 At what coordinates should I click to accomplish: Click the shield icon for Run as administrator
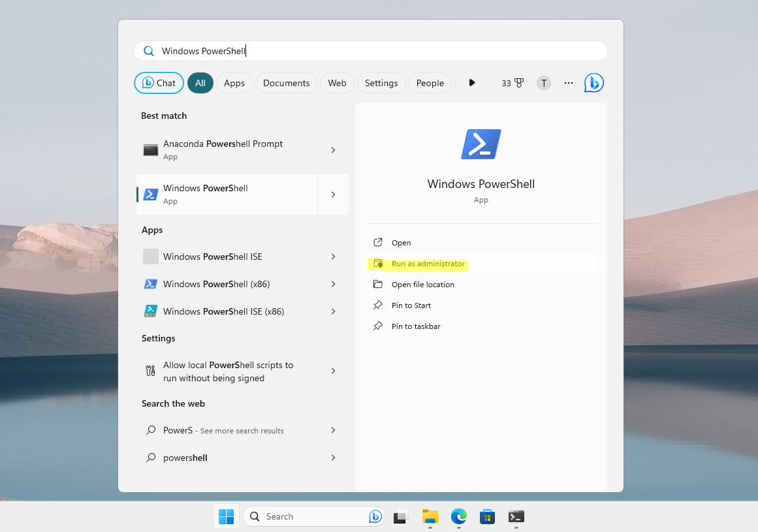(x=378, y=263)
